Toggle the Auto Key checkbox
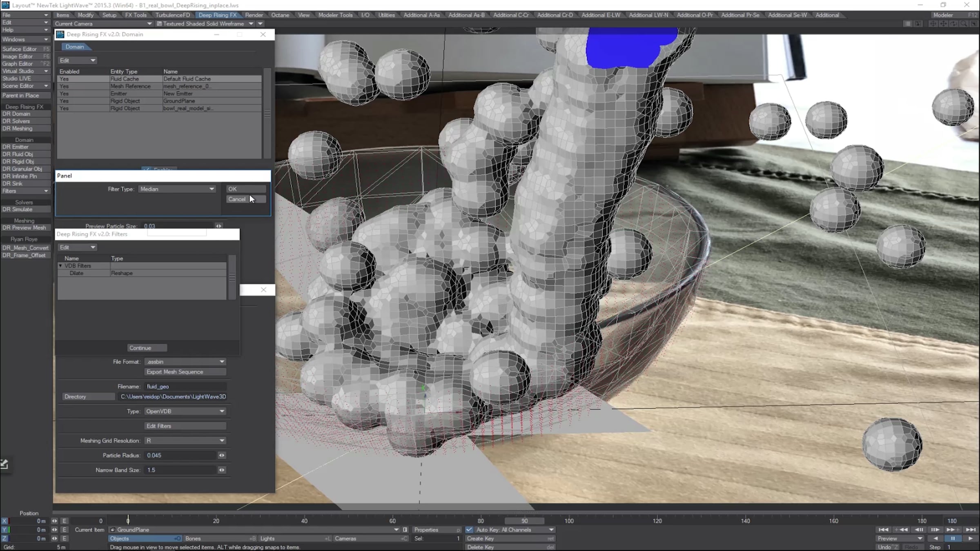 [x=469, y=530]
